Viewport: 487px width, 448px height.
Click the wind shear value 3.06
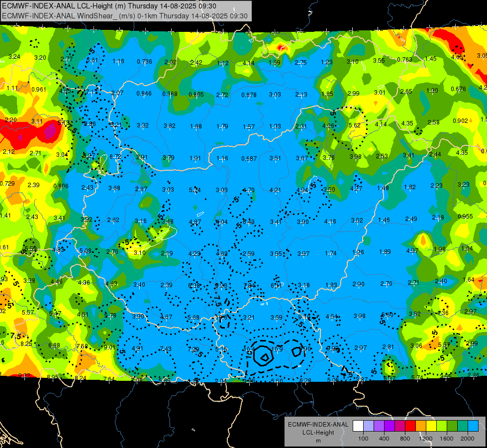pyautogui.click(x=416, y=345)
